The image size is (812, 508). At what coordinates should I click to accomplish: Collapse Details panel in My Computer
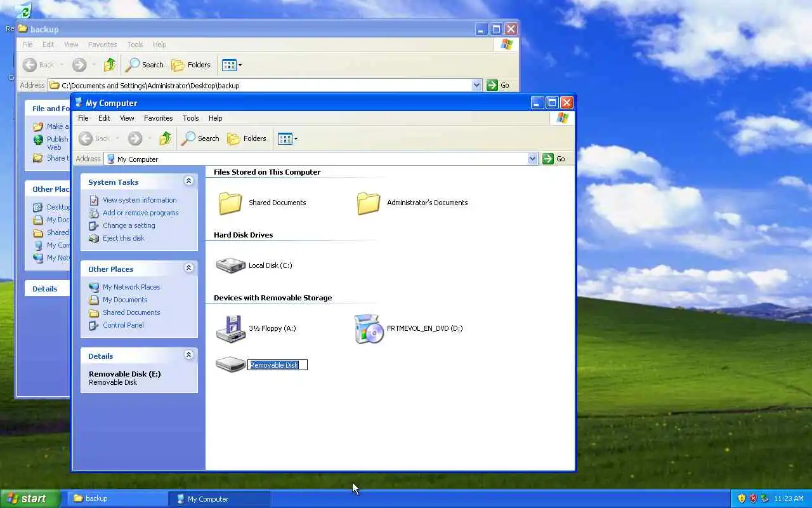188,355
